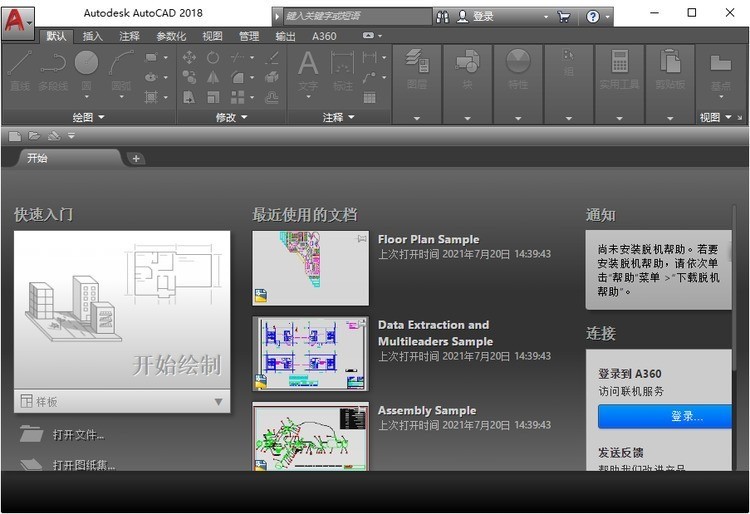750x514 pixels.
Task: Select the Scale tool in Modify panel
Action: click(213, 98)
